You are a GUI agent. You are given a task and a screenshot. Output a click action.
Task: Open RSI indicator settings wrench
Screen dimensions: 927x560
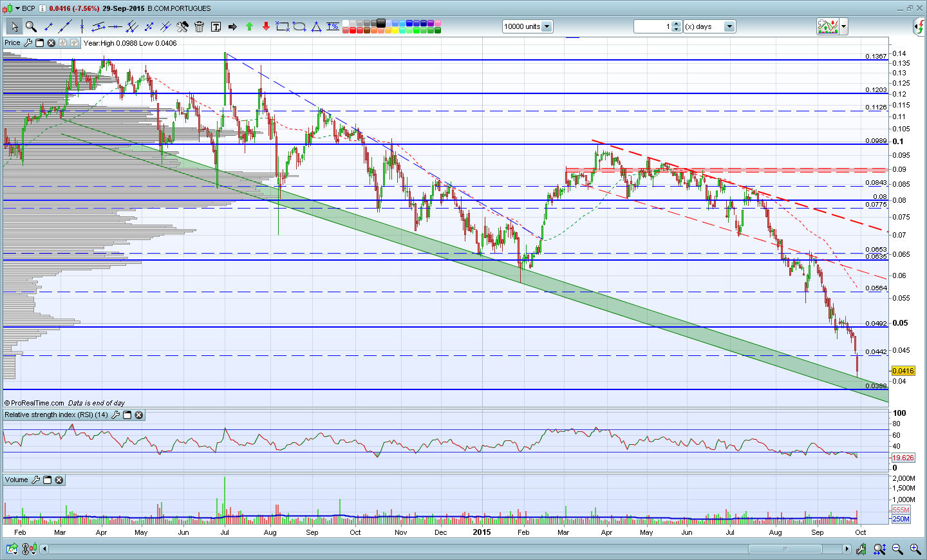[x=116, y=415]
